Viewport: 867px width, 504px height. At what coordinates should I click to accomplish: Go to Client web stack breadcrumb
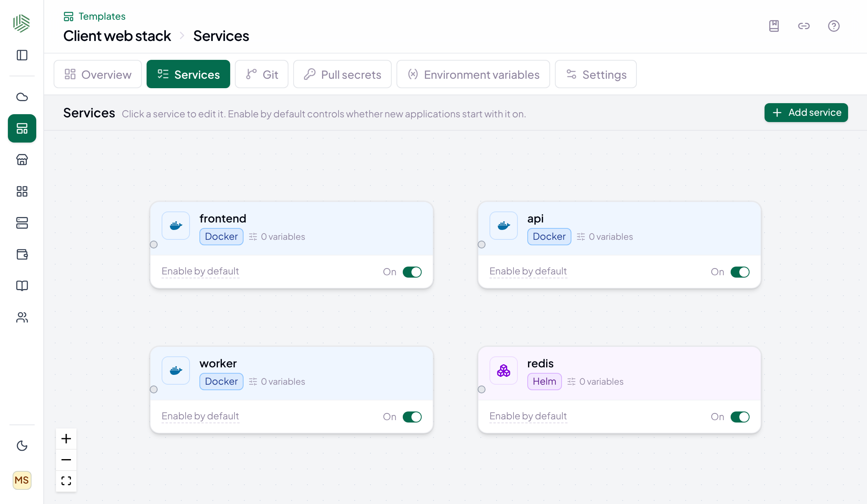(117, 36)
